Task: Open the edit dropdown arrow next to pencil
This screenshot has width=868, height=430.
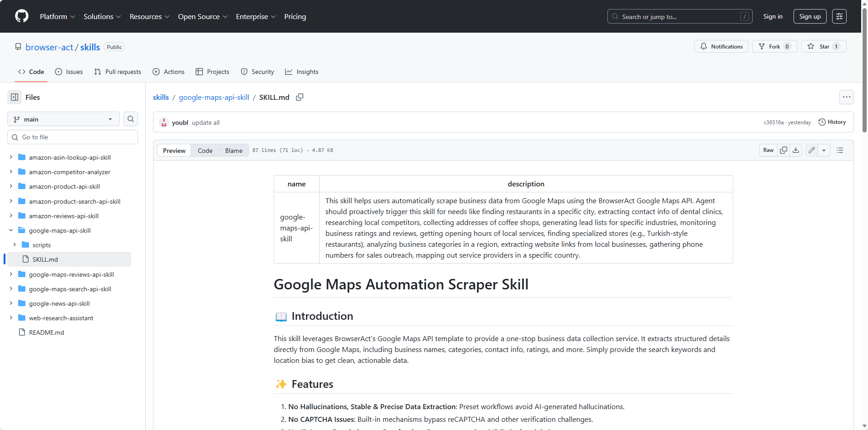Action: click(x=824, y=150)
